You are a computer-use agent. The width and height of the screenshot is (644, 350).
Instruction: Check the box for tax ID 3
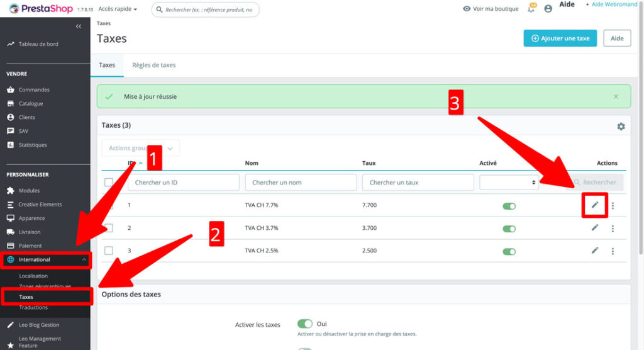(x=109, y=251)
